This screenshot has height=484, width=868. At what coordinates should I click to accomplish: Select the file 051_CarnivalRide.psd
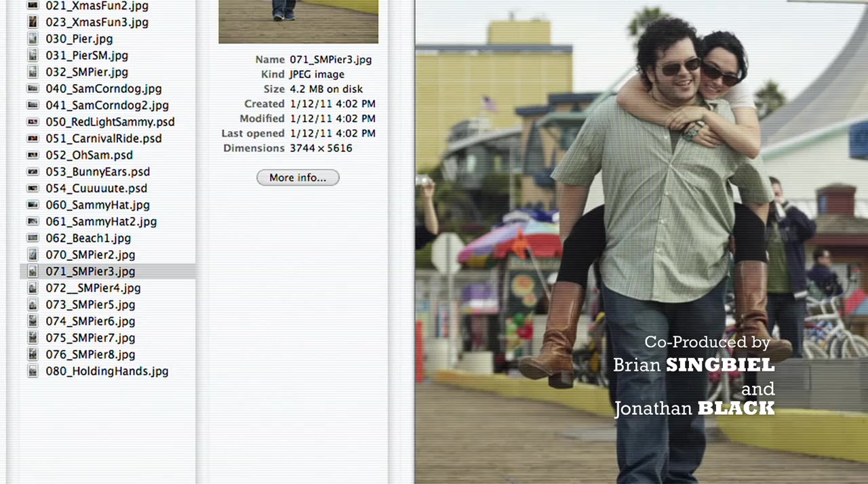(x=103, y=138)
